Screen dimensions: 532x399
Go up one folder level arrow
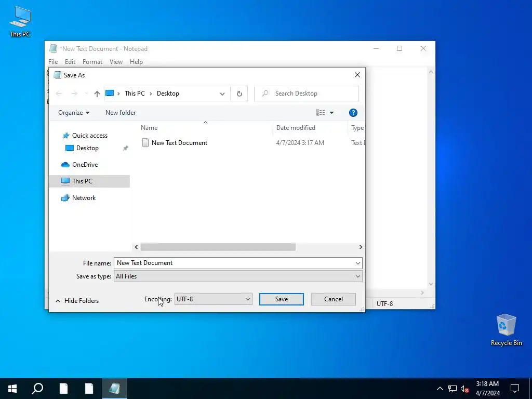tap(97, 94)
